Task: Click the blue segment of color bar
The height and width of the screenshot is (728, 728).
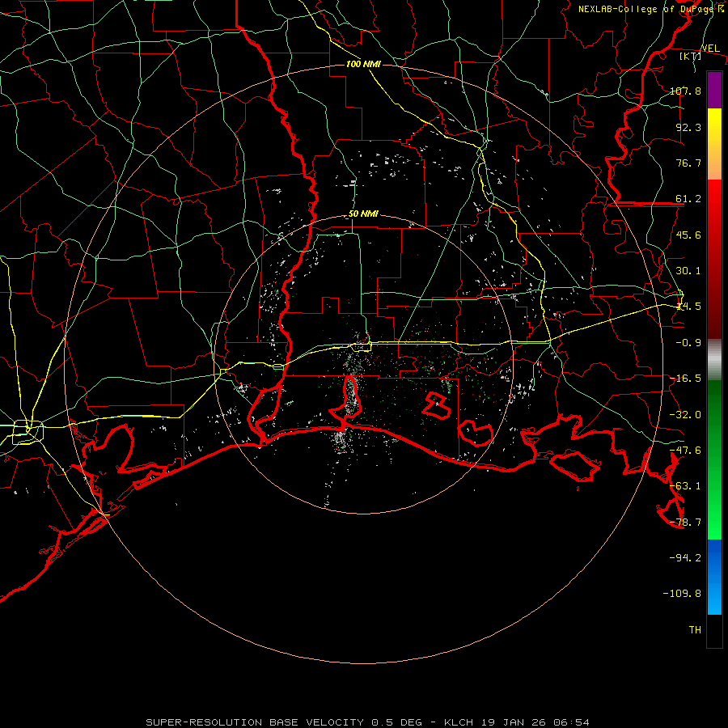Action: click(714, 577)
